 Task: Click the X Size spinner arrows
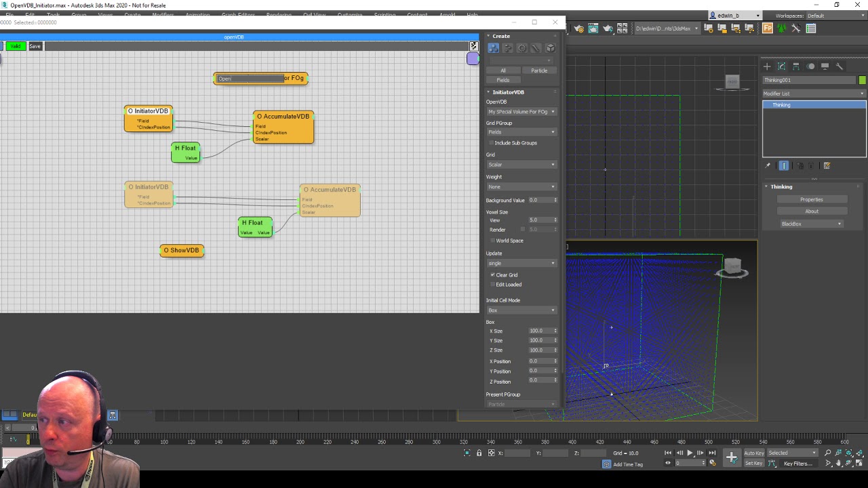pyautogui.click(x=555, y=331)
